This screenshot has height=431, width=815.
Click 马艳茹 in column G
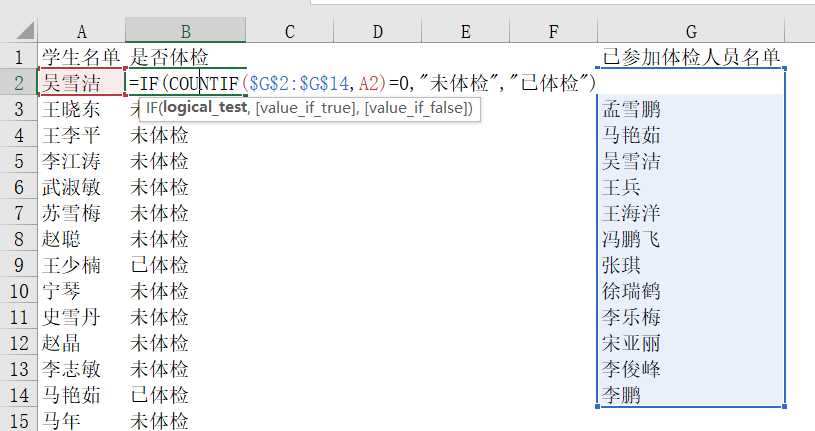point(691,135)
